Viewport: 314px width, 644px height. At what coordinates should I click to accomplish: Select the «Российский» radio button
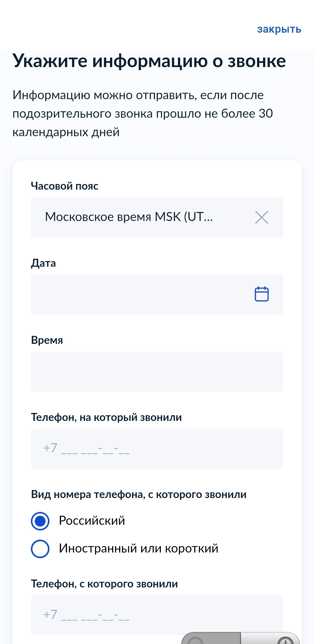[40, 521]
